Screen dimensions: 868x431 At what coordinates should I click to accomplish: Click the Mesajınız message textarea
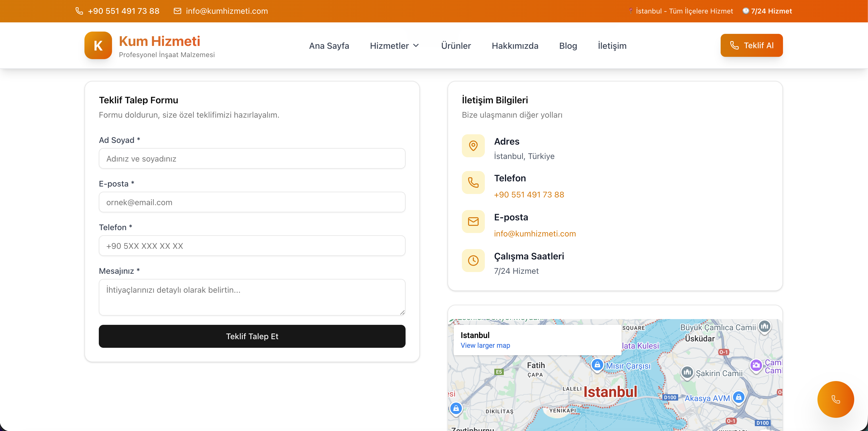(252, 297)
